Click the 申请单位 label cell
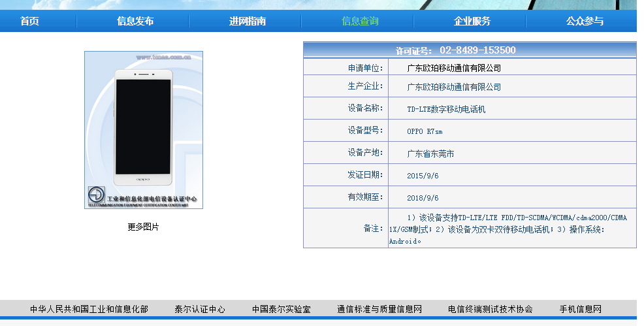Viewport: 644px width, 326px height. 346,67
